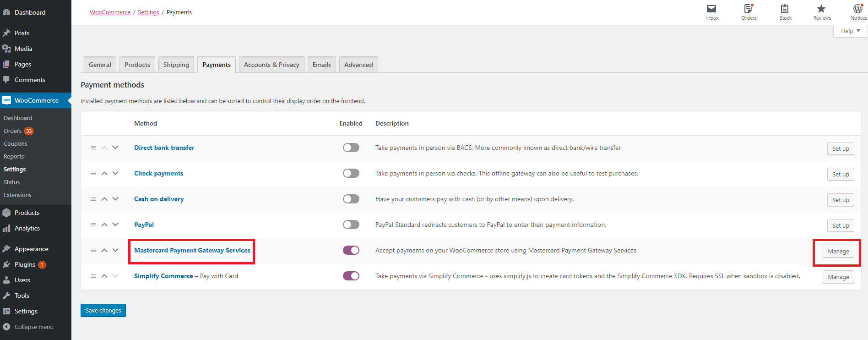Click the Media icon in sidebar
Screen dimensions: 868x340
point(6,49)
